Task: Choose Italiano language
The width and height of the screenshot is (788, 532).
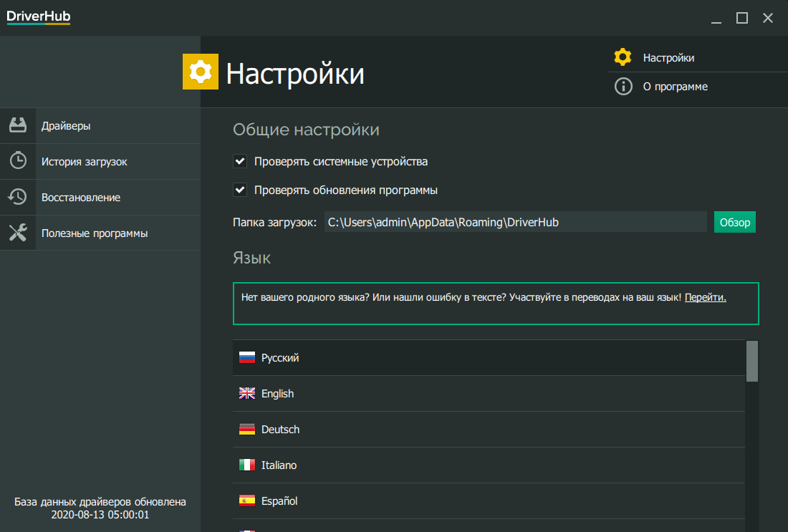Action: pyautogui.click(x=489, y=465)
